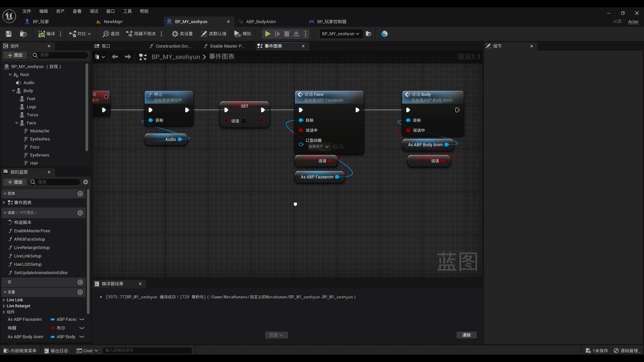Image resolution: width=644 pixels, height=362 pixels.
Task: Click the 添加 button in Components panel
Action: coord(15,55)
